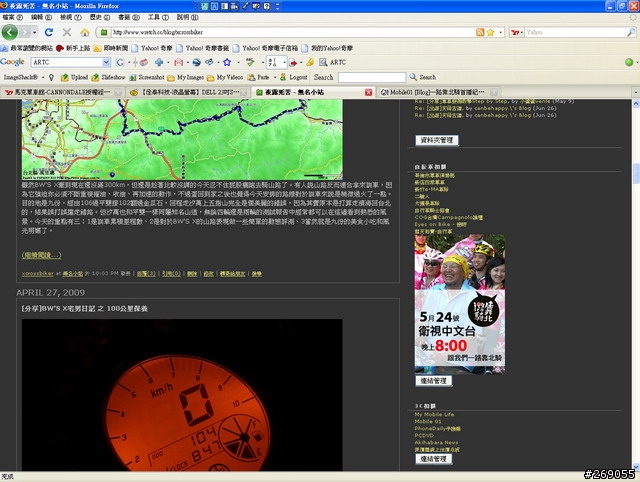Reload the page with the blue refresh icon
The width and height of the screenshot is (640, 482).
49,32
